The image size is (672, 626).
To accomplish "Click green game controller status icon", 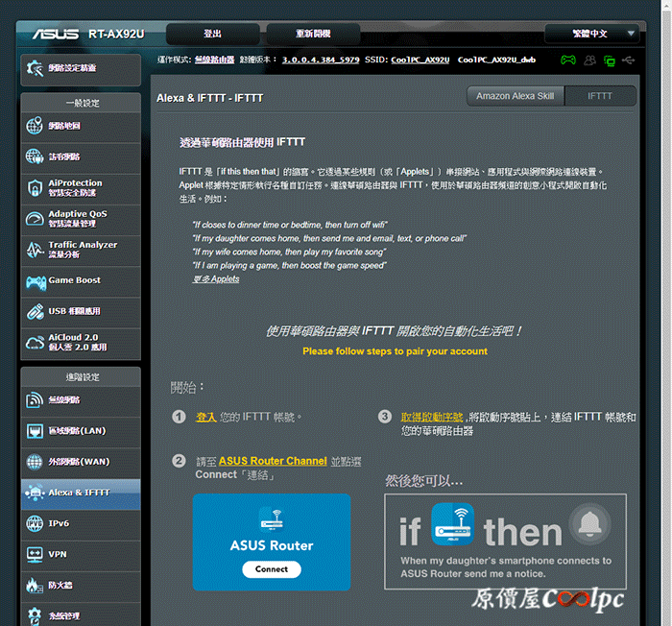I will [x=568, y=60].
